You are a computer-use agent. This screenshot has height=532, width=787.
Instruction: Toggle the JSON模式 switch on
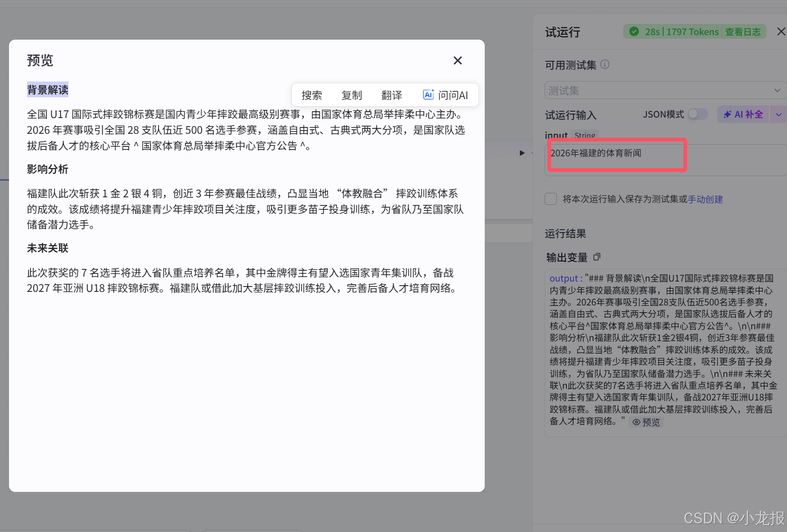pos(697,114)
